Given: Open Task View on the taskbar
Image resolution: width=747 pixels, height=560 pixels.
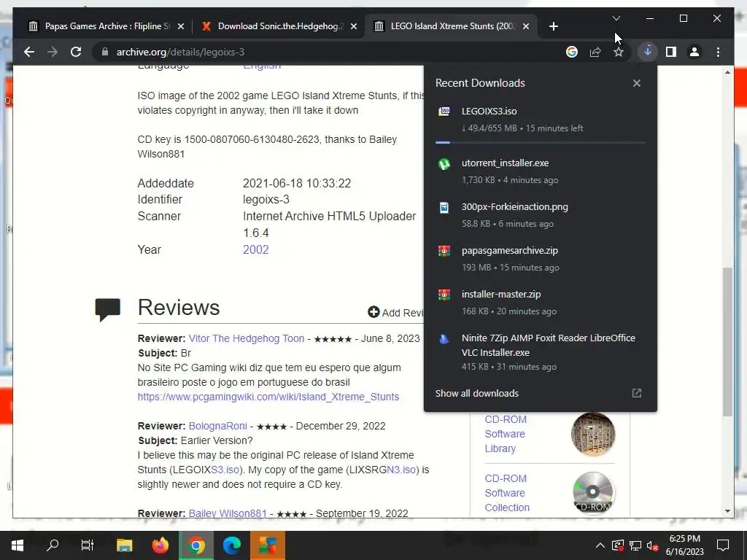Looking at the screenshot, I should (x=88, y=545).
